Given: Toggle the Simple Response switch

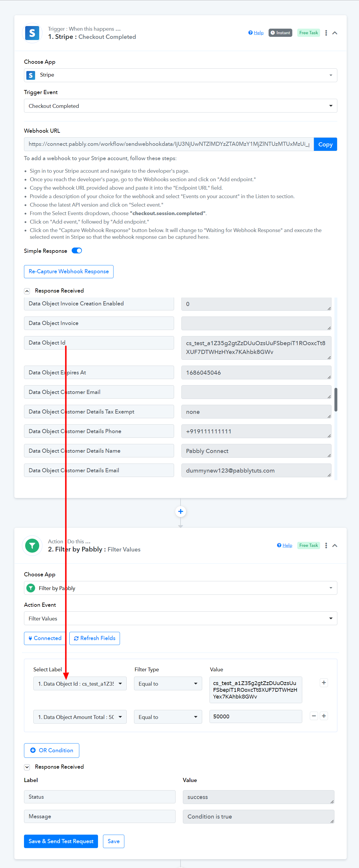Looking at the screenshot, I should [77, 251].
